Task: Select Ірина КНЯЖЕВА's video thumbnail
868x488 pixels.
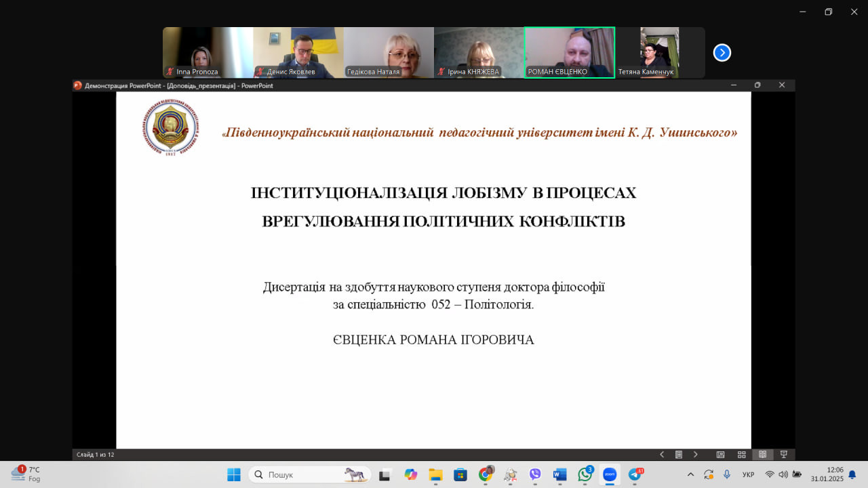Action: 479,53
